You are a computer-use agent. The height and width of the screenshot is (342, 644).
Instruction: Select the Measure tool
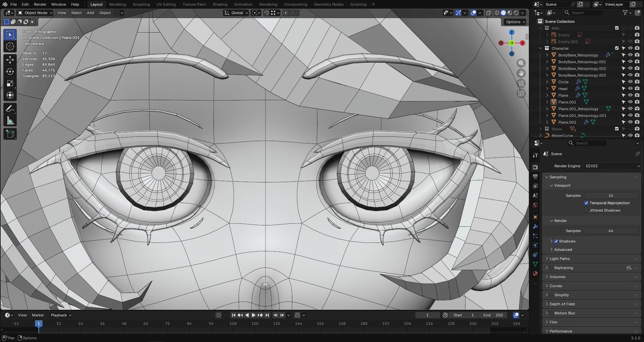point(10,121)
